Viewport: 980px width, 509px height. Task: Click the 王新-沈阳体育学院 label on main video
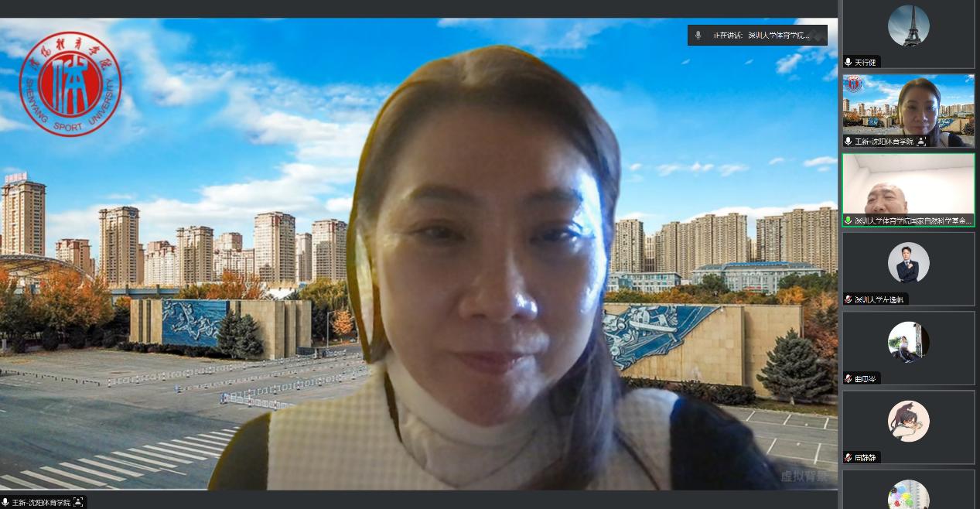pos(41,502)
